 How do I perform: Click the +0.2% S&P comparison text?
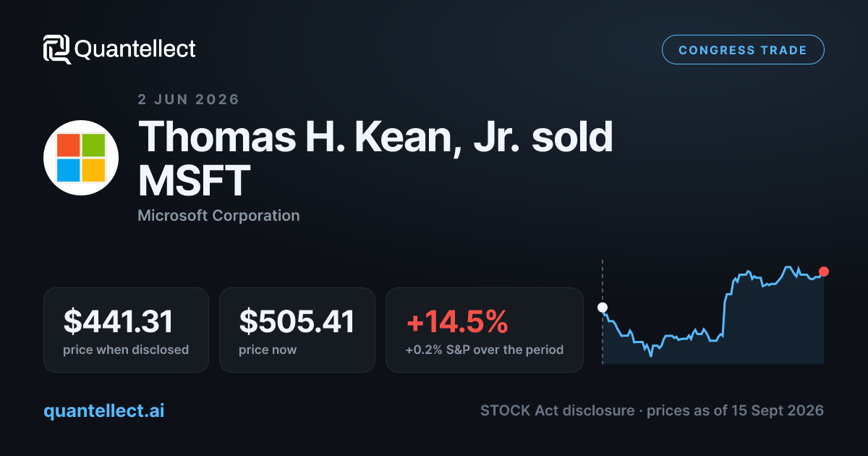tap(485, 350)
